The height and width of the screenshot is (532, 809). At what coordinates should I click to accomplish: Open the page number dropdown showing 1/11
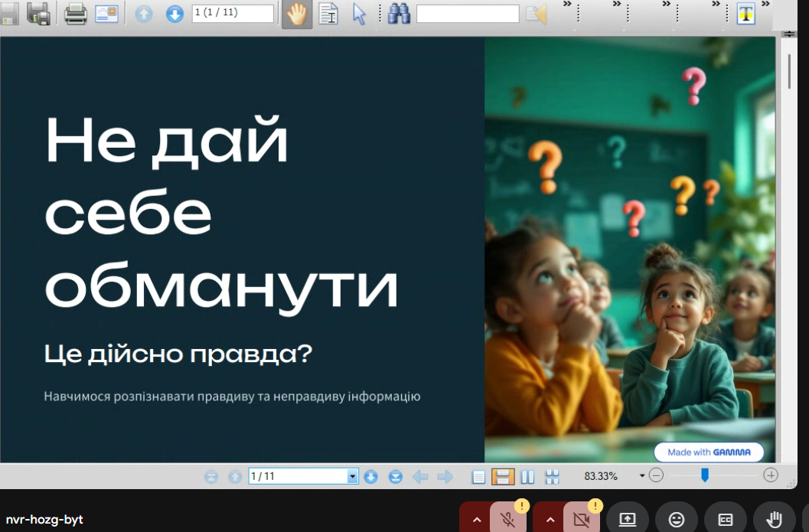(x=352, y=476)
